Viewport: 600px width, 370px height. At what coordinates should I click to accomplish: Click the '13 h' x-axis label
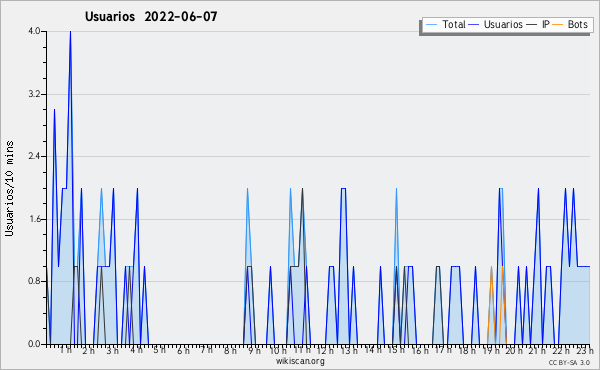(x=349, y=350)
